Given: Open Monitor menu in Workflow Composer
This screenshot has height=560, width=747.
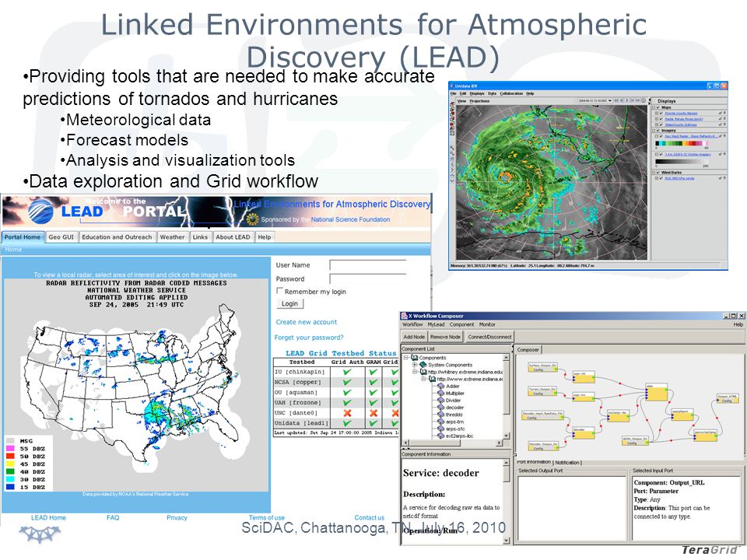Looking at the screenshot, I should tap(487, 324).
